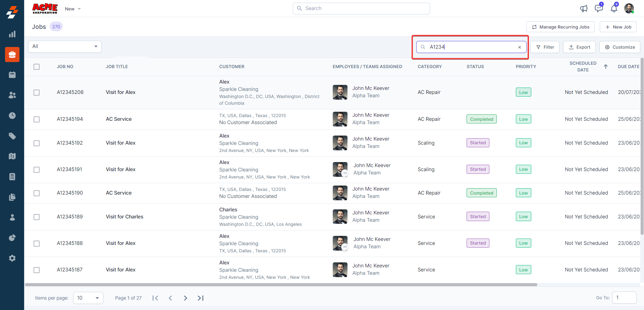Sort by the Job No column header
Viewport: 644px width, 310px height.
coord(65,67)
